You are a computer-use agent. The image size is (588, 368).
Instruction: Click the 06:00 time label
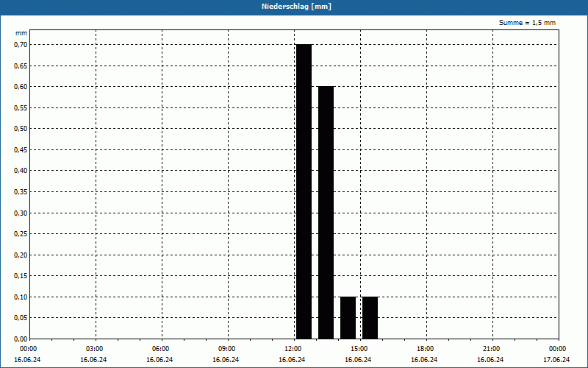(x=161, y=349)
